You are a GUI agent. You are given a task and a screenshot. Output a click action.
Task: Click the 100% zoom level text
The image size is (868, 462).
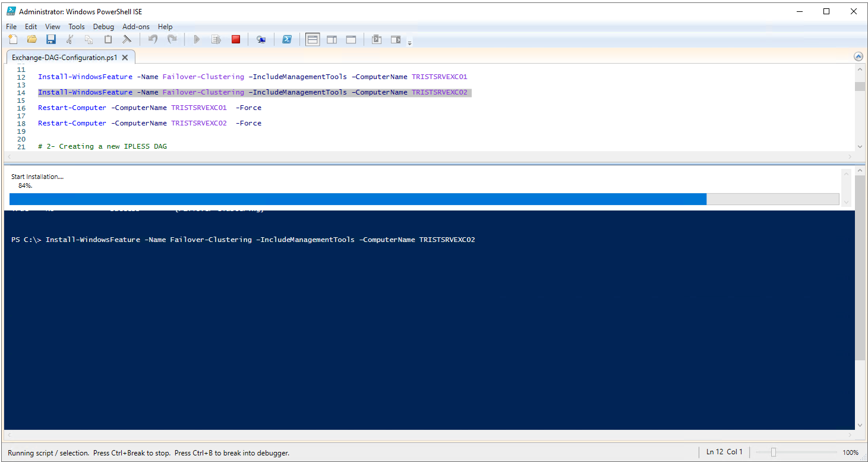[x=850, y=452]
